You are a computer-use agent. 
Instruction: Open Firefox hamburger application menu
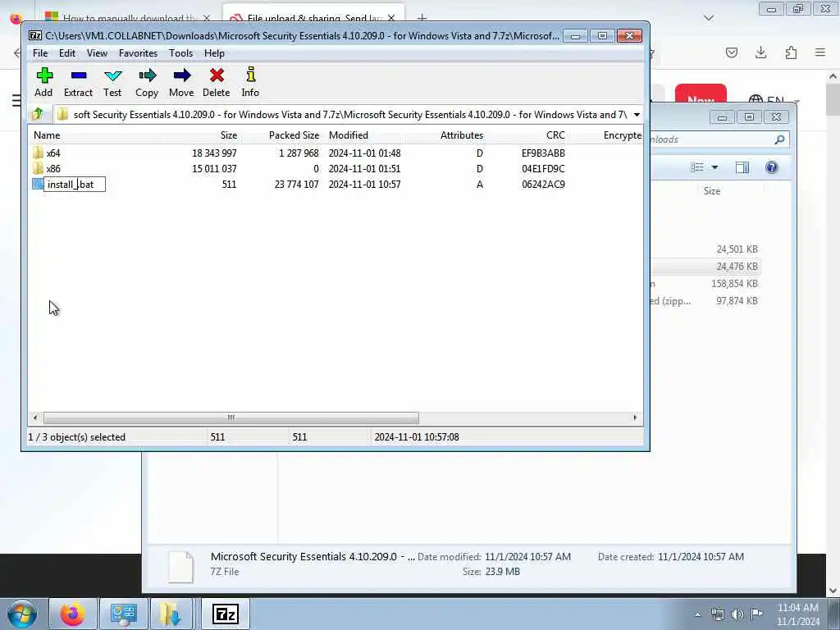point(820,52)
